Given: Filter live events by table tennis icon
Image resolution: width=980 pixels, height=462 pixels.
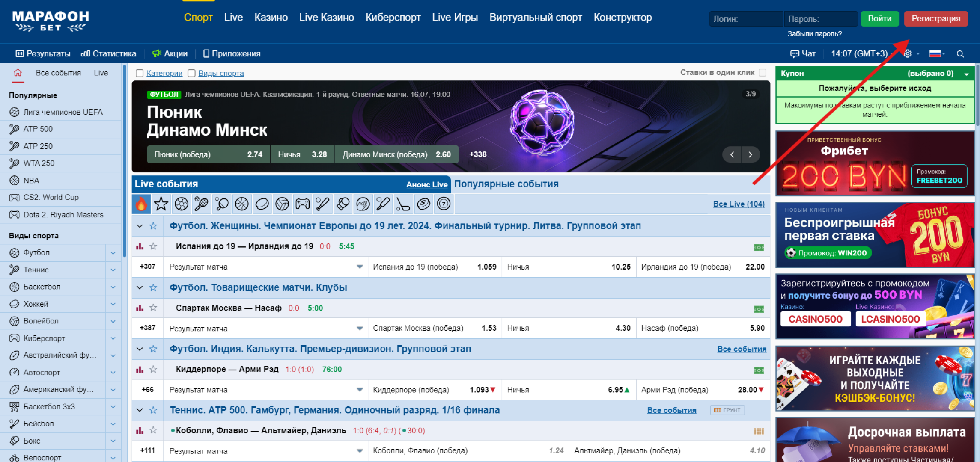Looking at the screenshot, I should (x=222, y=204).
